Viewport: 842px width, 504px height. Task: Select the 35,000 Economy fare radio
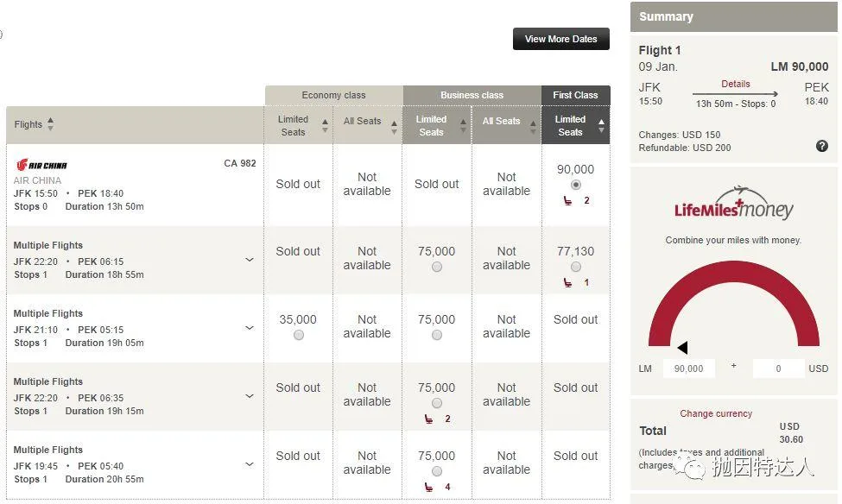tap(299, 335)
